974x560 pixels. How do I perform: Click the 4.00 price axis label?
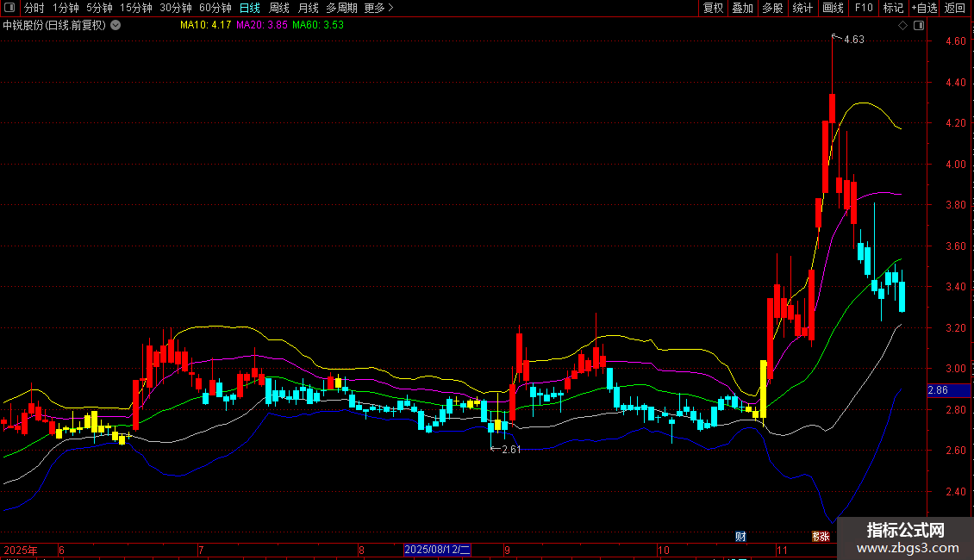[955, 164]
